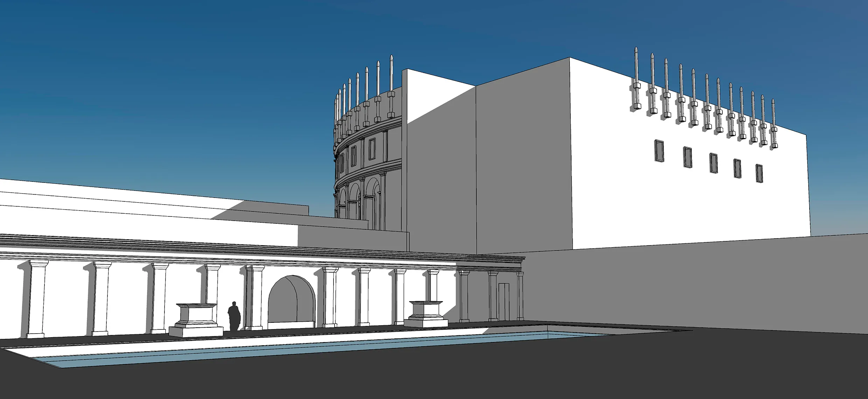Click the leftmost column of the colonnade
This screenshot has width=868, height=399.
(37, 299)
